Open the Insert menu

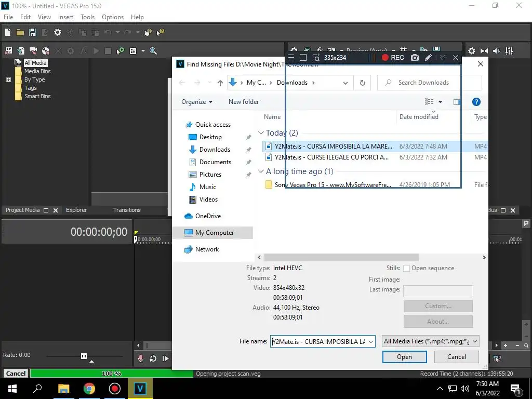(x=65, y=17)
